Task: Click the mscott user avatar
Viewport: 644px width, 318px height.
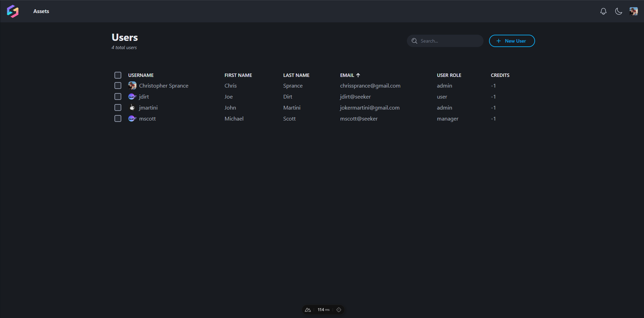Action: (132, 118)
